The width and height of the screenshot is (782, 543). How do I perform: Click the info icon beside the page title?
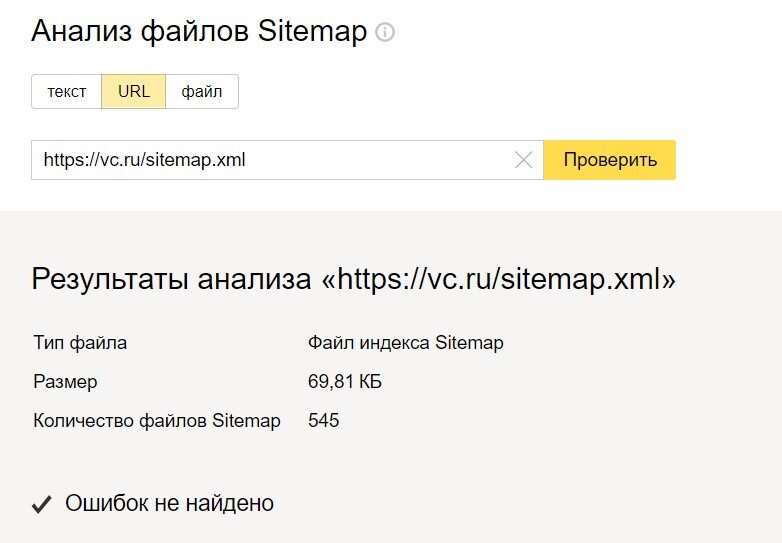(385, 32)
